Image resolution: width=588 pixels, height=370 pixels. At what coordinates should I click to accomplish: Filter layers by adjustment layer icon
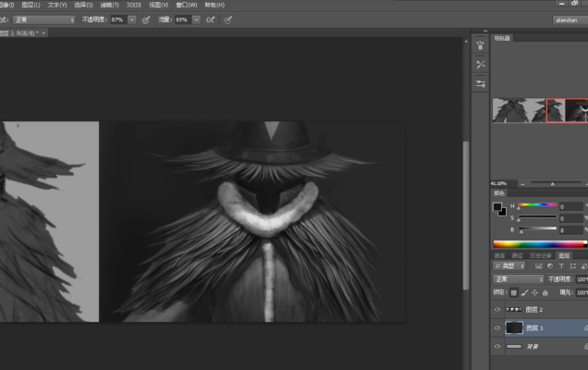(549, 266)
